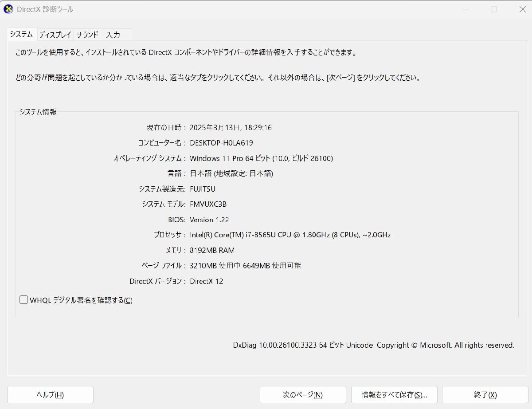The width and height of the screenshot is (532, 409).
Task: Open the サウンド tab
Action: pos(88,34)
